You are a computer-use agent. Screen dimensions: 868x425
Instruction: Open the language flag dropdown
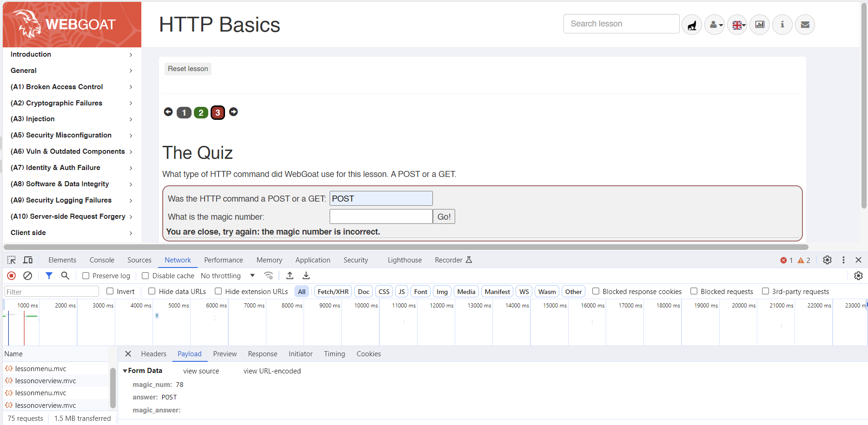pos(737,25)
